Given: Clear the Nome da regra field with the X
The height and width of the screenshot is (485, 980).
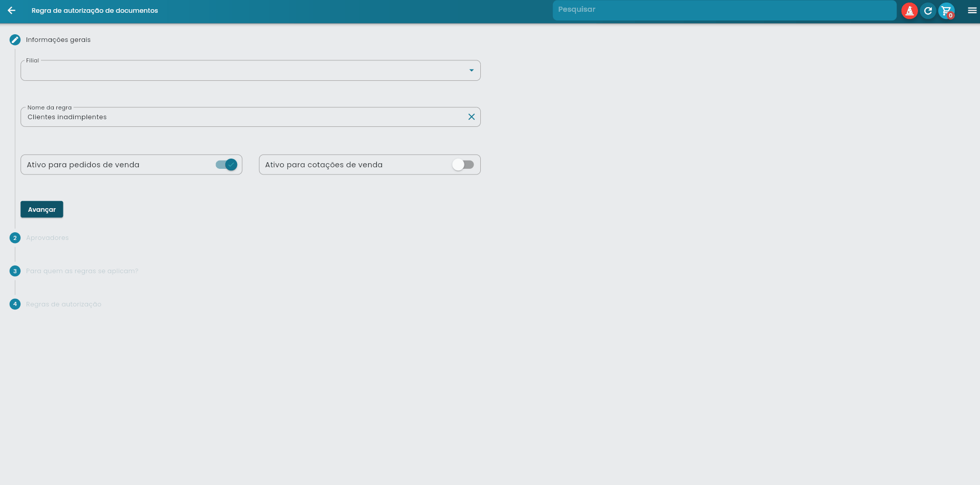Looking at the screenshot, I should coord(471,117).
